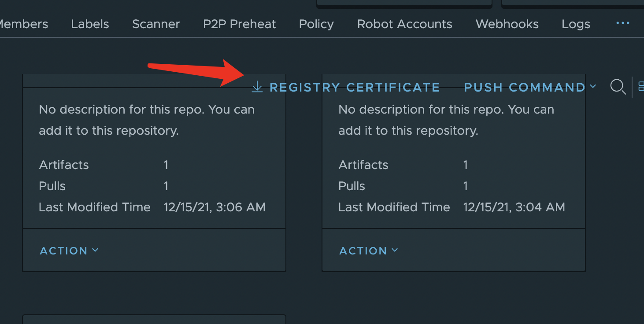Viewport: 644px width, 324px height.
Task: Switch to the Robot Accounts tab
Action: click(x=404, y=24)
